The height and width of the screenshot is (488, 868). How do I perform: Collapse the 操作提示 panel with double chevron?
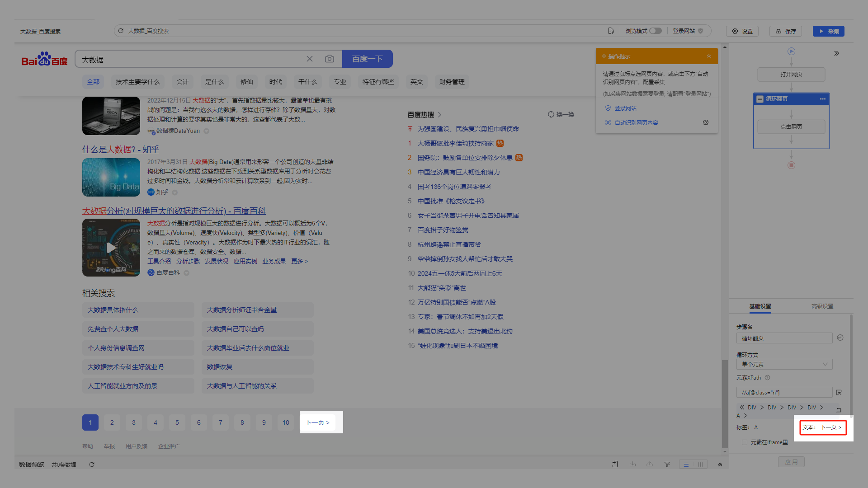coord(709,56)
